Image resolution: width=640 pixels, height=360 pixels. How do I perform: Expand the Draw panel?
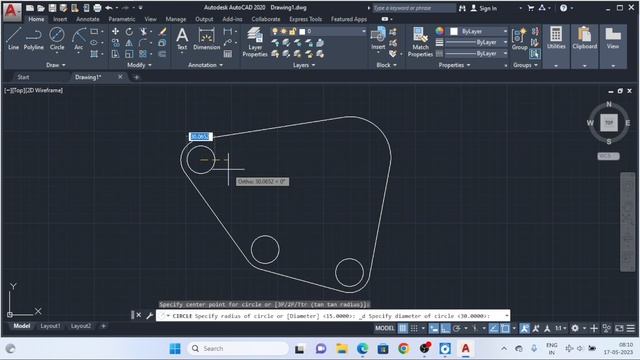click(56, 65)
